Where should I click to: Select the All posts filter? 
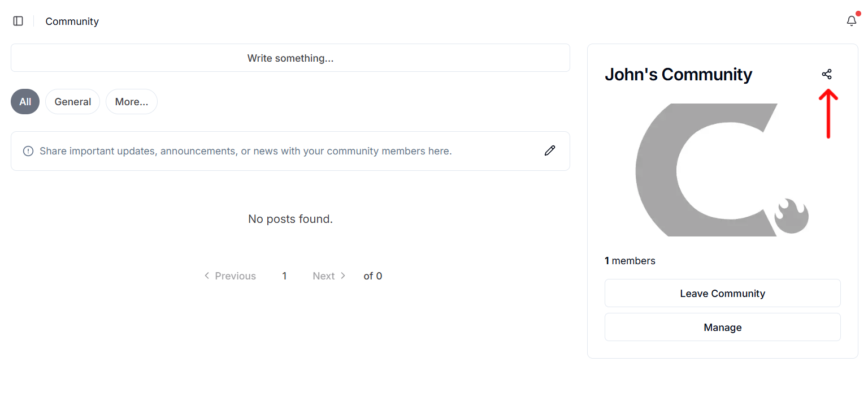(x=25, y=101)
